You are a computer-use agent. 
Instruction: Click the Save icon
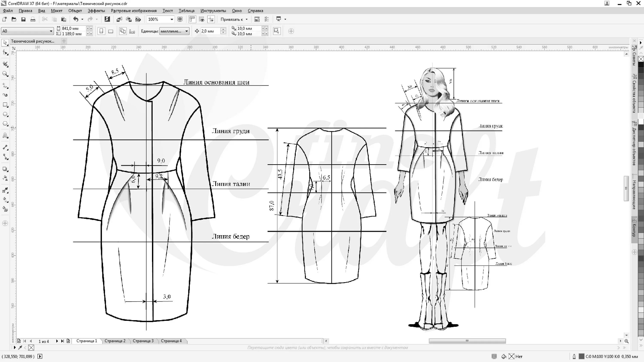23,19
